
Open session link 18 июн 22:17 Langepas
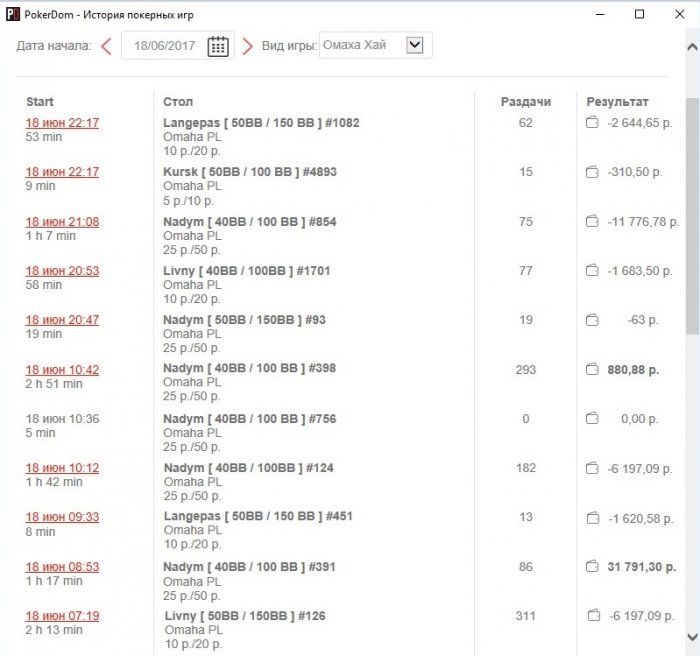62,123
